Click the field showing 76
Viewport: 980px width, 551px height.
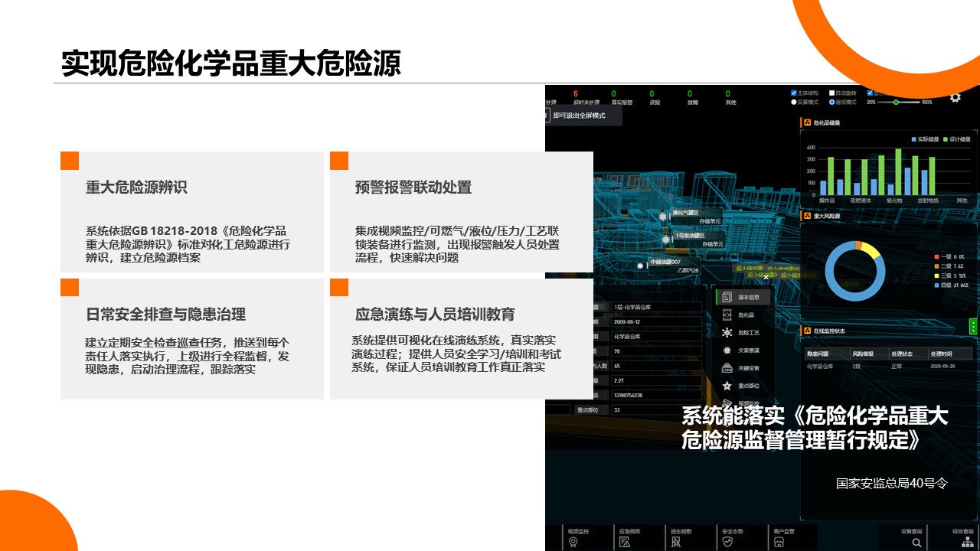coord(657,351)
